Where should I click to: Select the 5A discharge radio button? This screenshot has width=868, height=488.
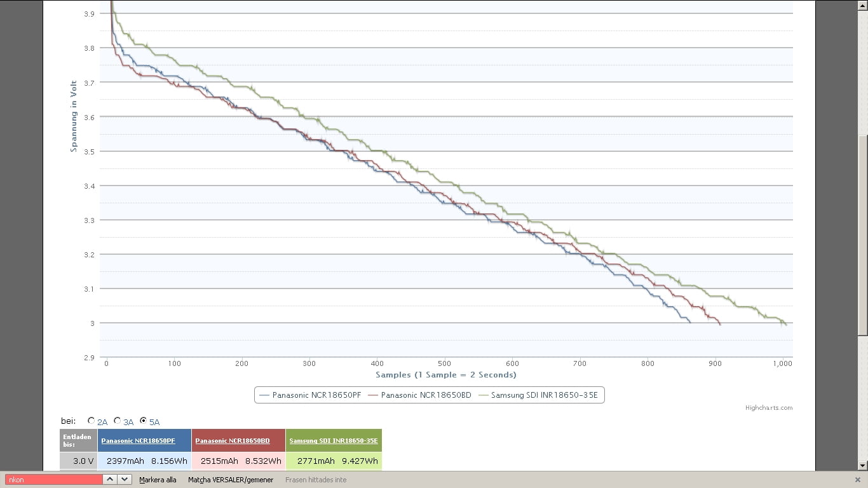pos(143,421)
